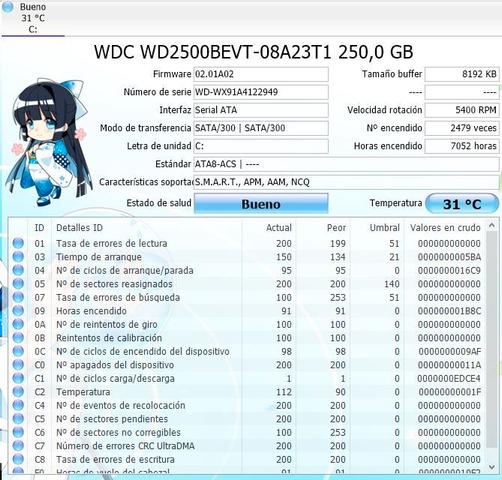Click status orb for C7 errores CRC UltraDMA

click(x=18, y=446)
